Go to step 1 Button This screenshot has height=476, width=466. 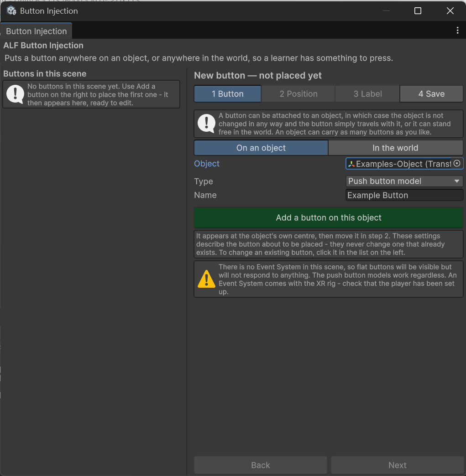point(228,94)
